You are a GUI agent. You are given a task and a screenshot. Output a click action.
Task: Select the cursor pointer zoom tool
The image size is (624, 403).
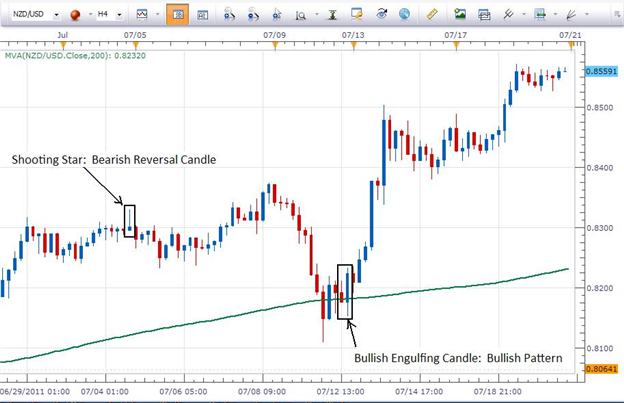277,15
